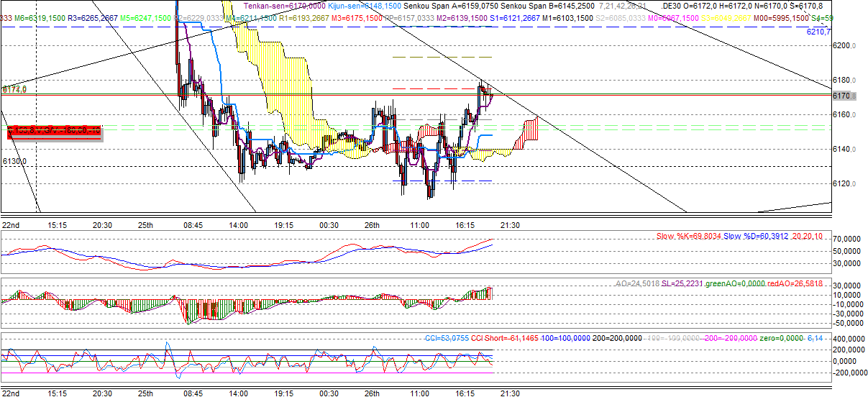This screenshot has width=868, height=397.
Task: Click the Slow %D=60,3912 stochastic label
Action: tap(755, 236)
